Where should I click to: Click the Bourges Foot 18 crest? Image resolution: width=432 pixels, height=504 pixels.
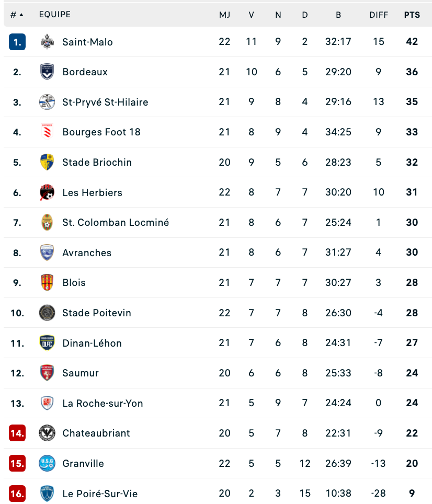[x=47, y=132]
